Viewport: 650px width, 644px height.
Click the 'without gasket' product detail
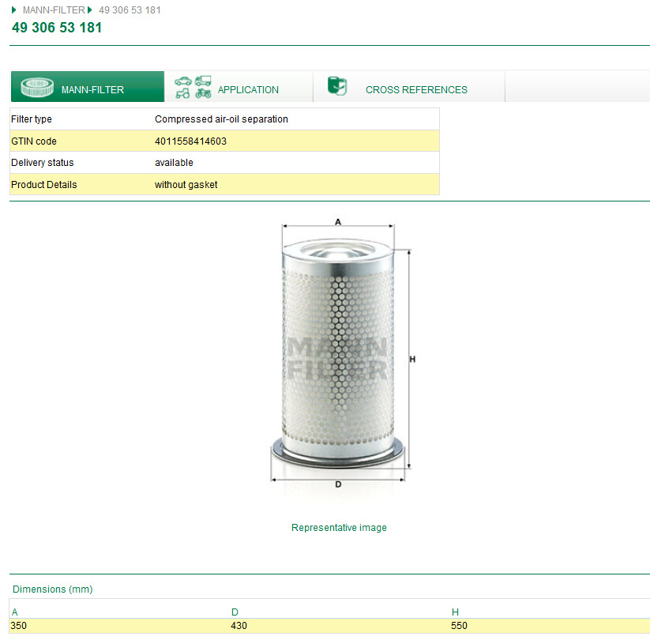[186, 185]
